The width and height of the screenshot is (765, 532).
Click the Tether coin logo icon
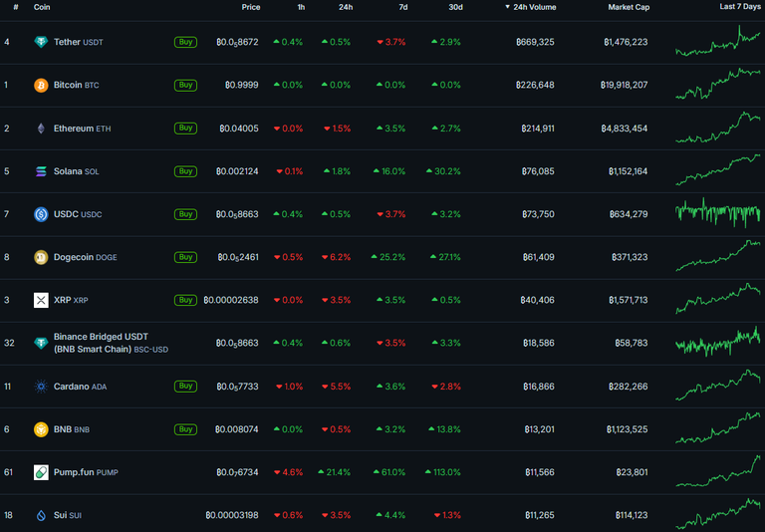tap(41, 42)
